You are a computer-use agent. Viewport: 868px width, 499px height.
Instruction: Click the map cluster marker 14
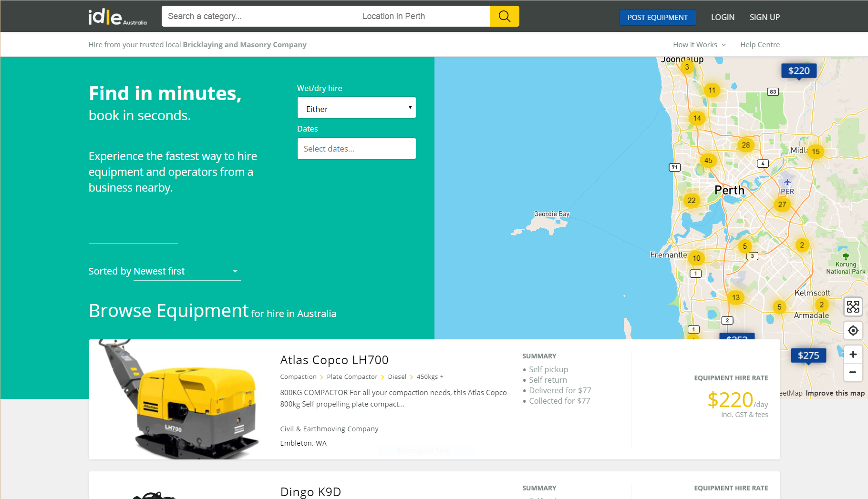(697, 118)
